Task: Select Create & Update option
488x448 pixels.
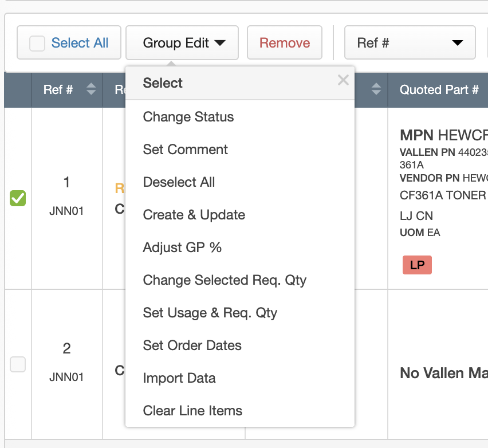Action: click(x=194, y=215)
